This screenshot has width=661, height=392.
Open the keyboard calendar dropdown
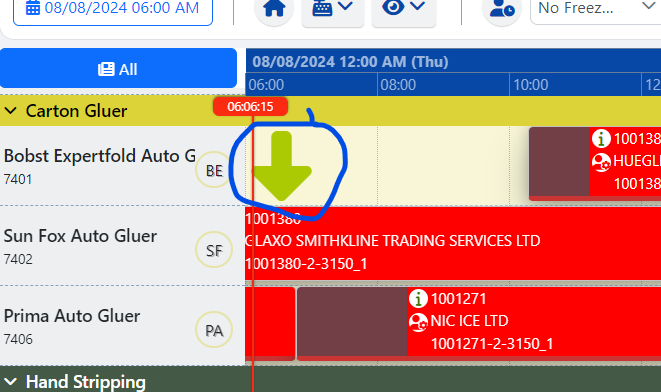point(333,8)
